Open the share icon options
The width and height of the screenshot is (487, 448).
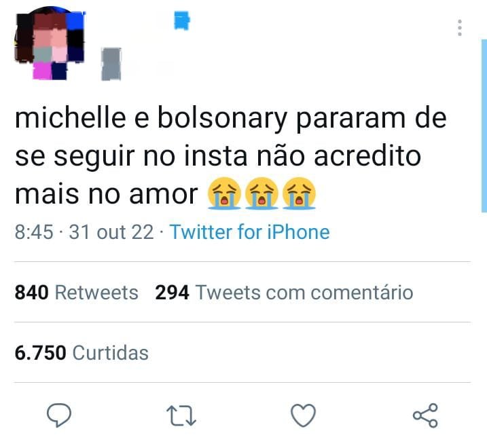coord(425,415)
